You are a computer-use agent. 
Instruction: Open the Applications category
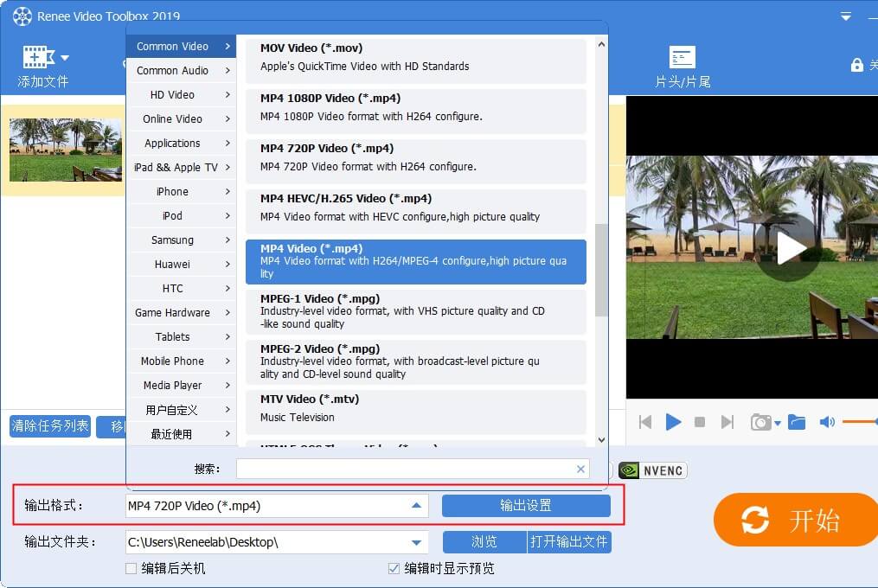[x=182, y=143]
